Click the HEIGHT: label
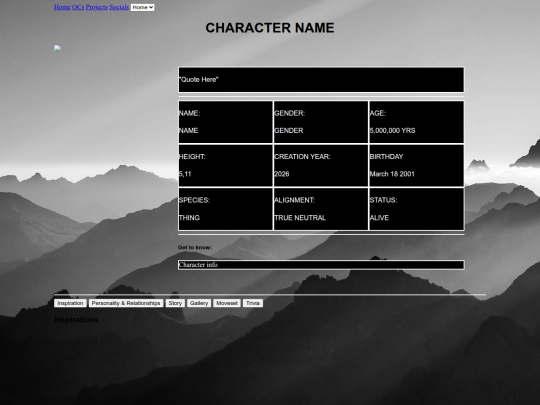The image size is (540, 405). (x=192, y=157)
